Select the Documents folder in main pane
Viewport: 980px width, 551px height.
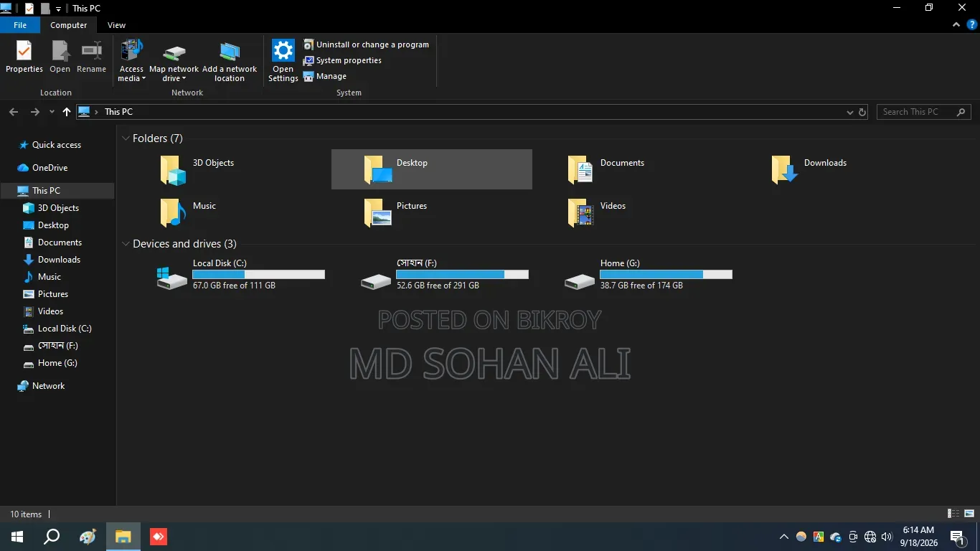coord(636,169)
